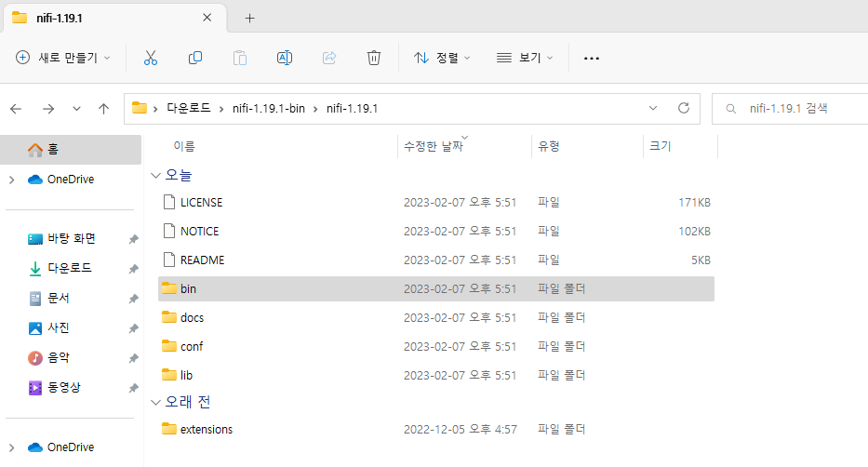Viewport: 868px width, 467px height.
Task: Click the docs folder icon
Action: [x=168, y=317]
